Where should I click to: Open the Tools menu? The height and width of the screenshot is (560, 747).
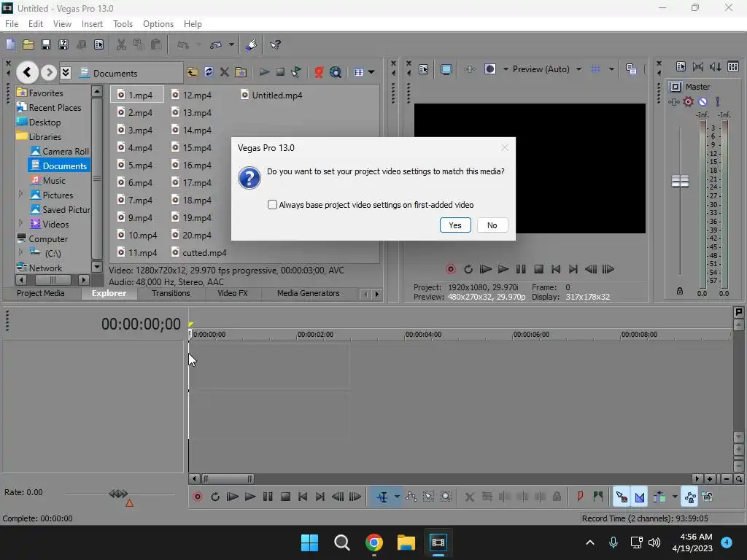tap(123, 24)
